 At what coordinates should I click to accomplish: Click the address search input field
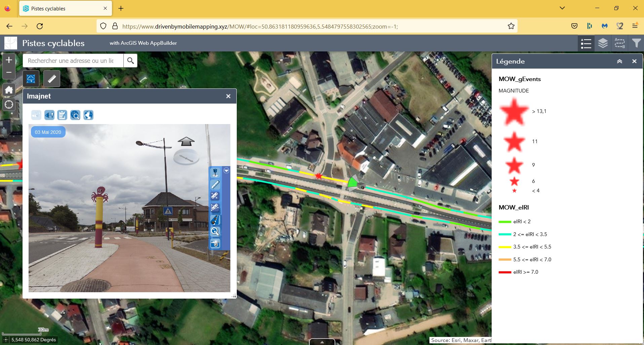(73, 61)
